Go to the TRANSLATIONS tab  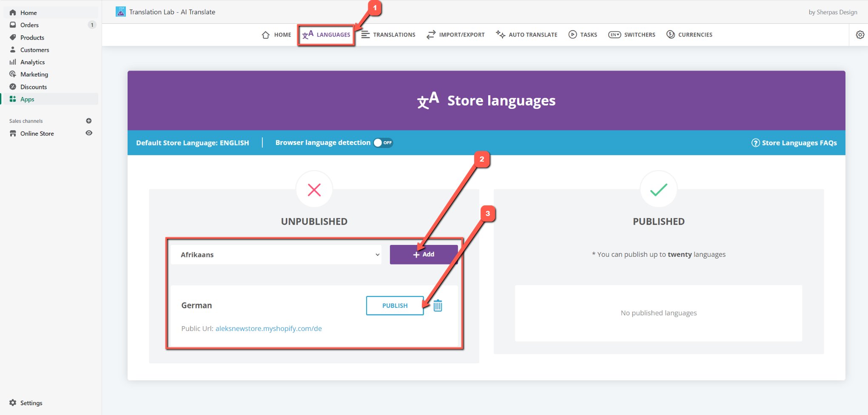coord(388,35)
